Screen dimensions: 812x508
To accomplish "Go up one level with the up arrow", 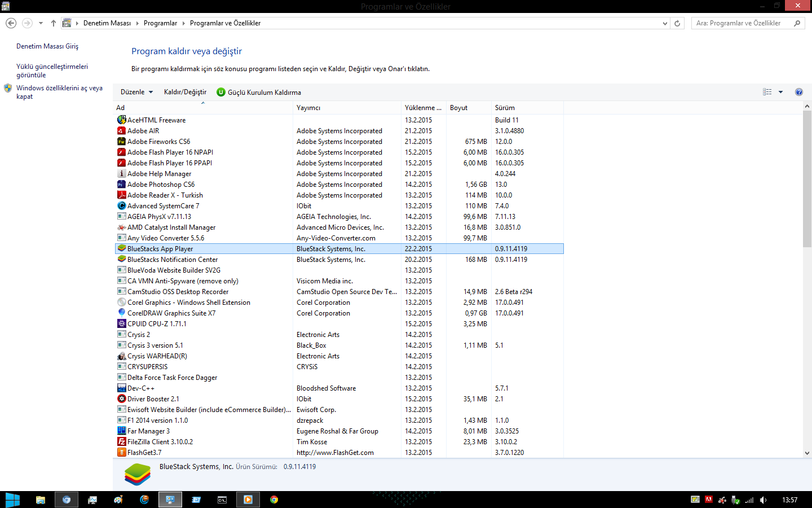I will tap(54, 23).
